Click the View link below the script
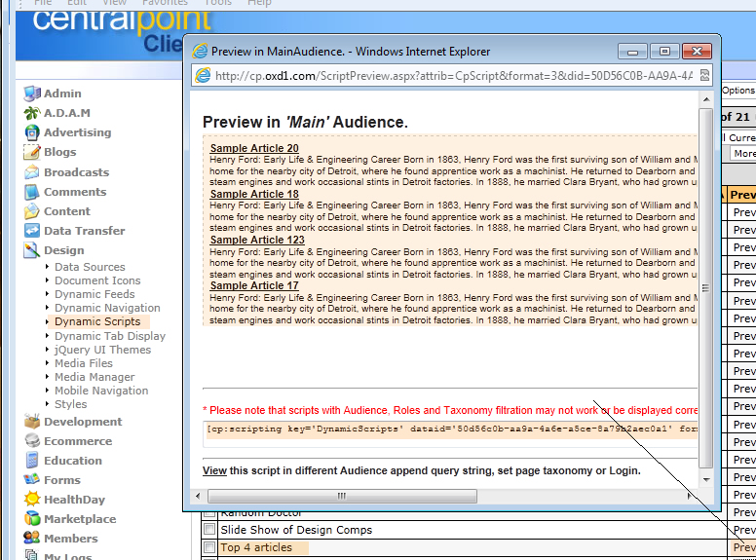Viewport: 756px width, 560px height. [x=214, y=470]
